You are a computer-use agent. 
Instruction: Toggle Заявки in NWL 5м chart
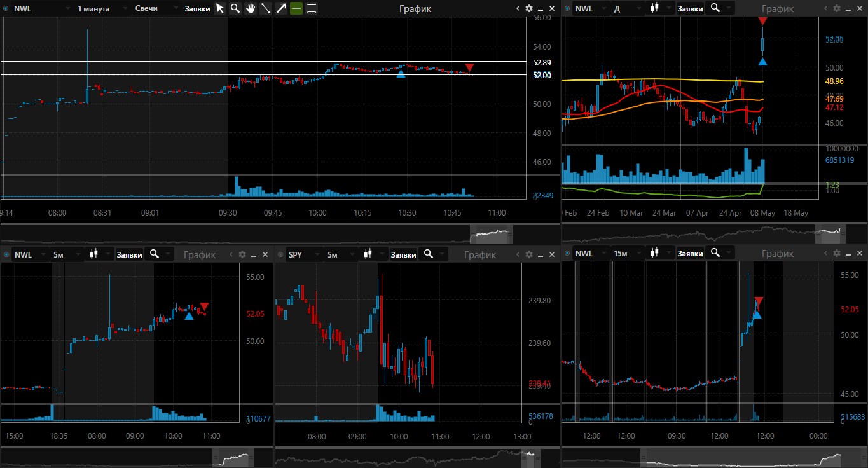(x=129, y=254)
